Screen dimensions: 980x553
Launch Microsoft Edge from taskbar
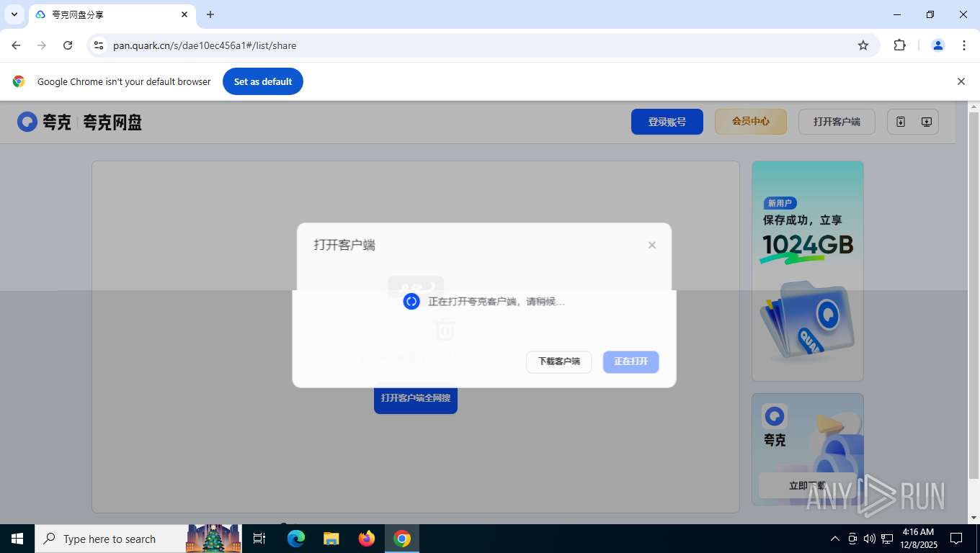(296, 539)
